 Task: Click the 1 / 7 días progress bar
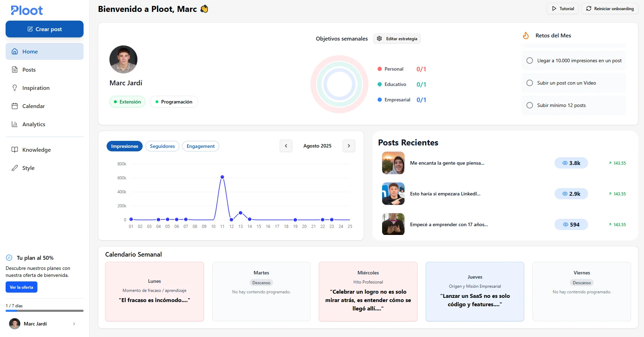click(x=44, y=311)
